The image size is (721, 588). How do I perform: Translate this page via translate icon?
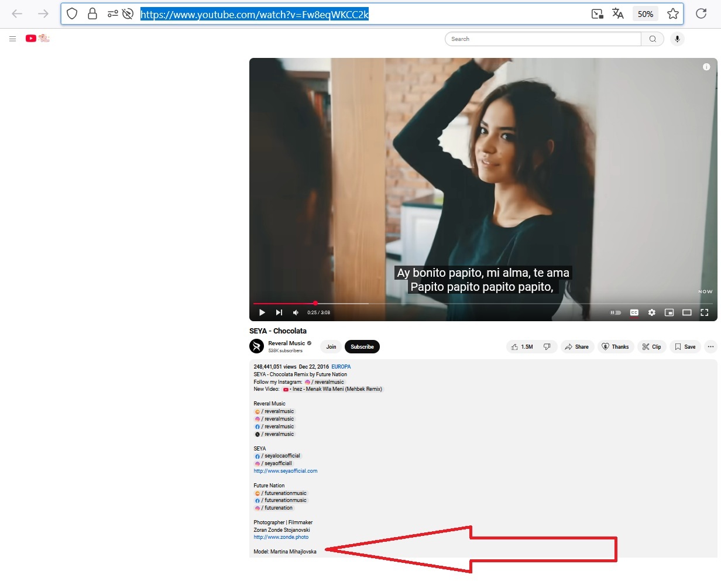click(x=618, y=13)
